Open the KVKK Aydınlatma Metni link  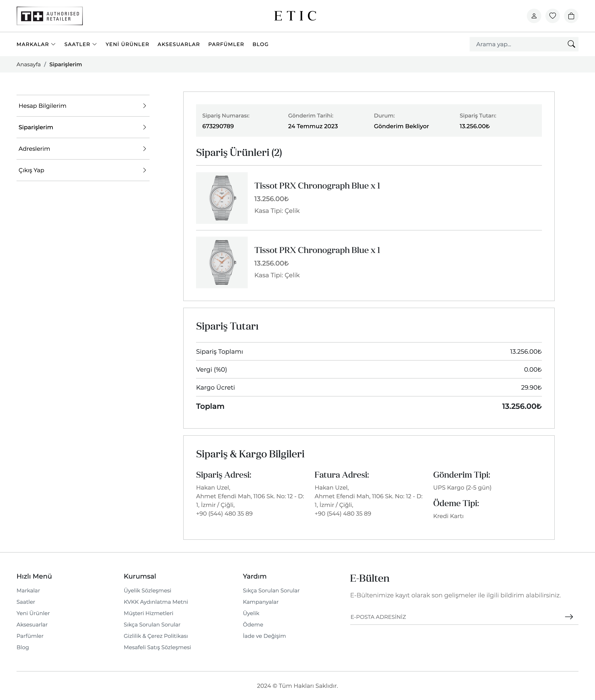click(156, 602)
